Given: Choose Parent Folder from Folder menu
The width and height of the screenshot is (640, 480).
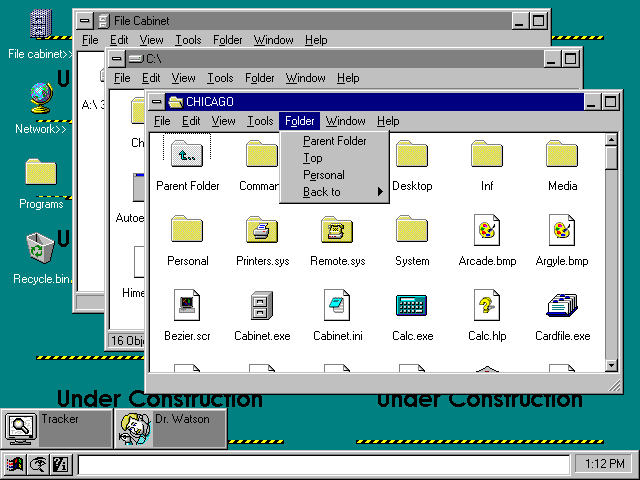Looking at the screenshot, I should pyautogui.click(x=335, y=141).
